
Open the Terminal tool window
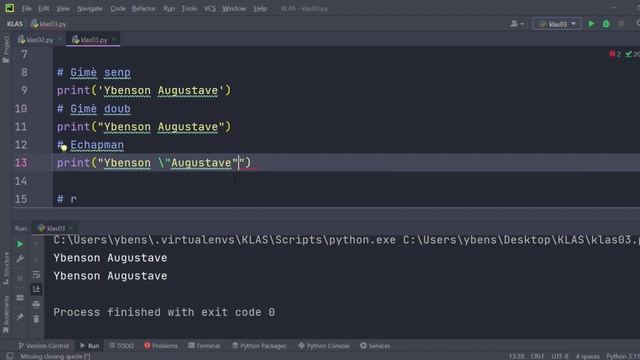tap(204, 346)
